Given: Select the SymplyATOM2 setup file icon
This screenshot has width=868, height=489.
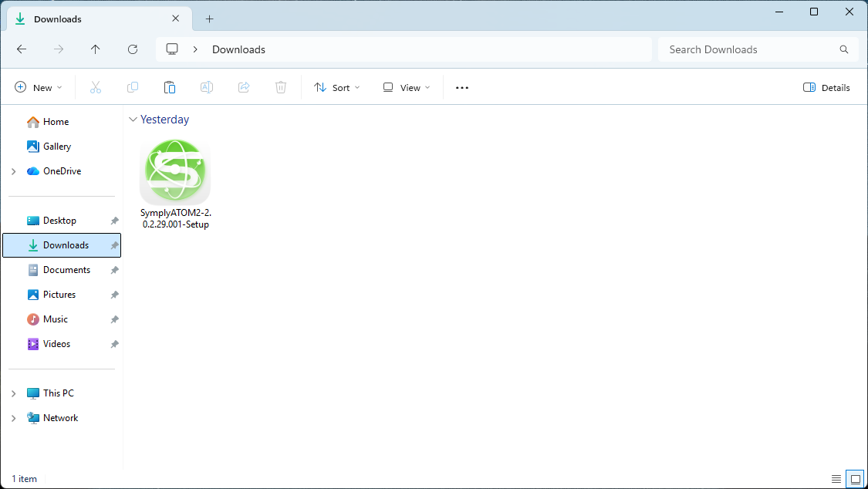Looking at the screenshot, I should [175, 171].
